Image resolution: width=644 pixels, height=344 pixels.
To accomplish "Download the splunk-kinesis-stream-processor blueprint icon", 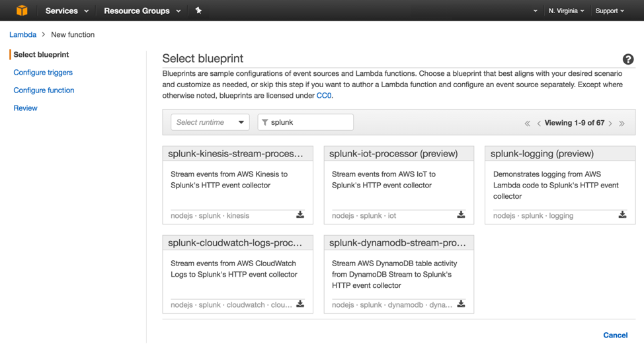I will tap(300, 215).
